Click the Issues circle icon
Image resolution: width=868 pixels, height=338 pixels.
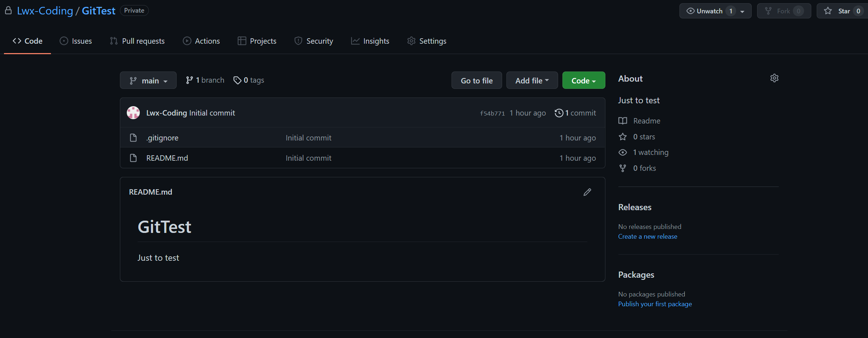coord(64,41)
